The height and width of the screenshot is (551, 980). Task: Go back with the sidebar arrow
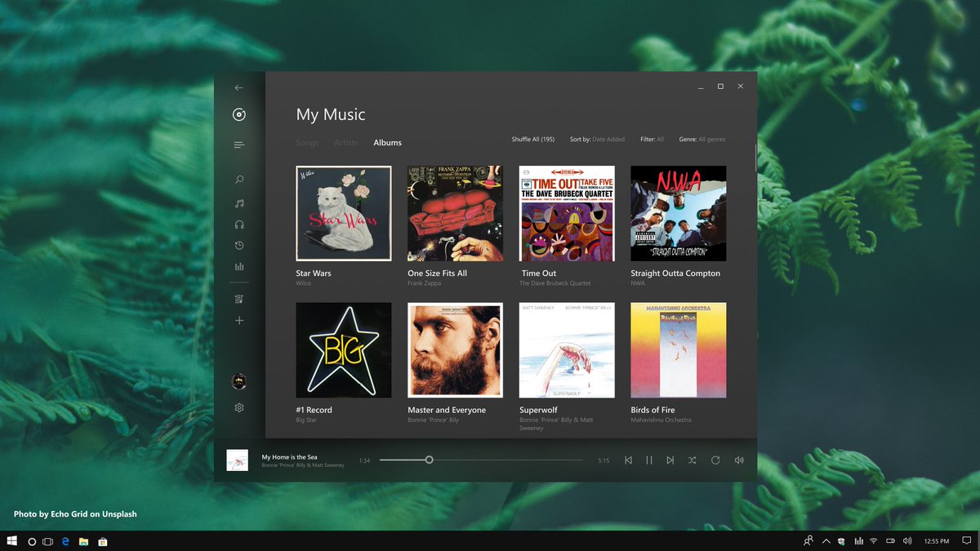coord(238,87)
